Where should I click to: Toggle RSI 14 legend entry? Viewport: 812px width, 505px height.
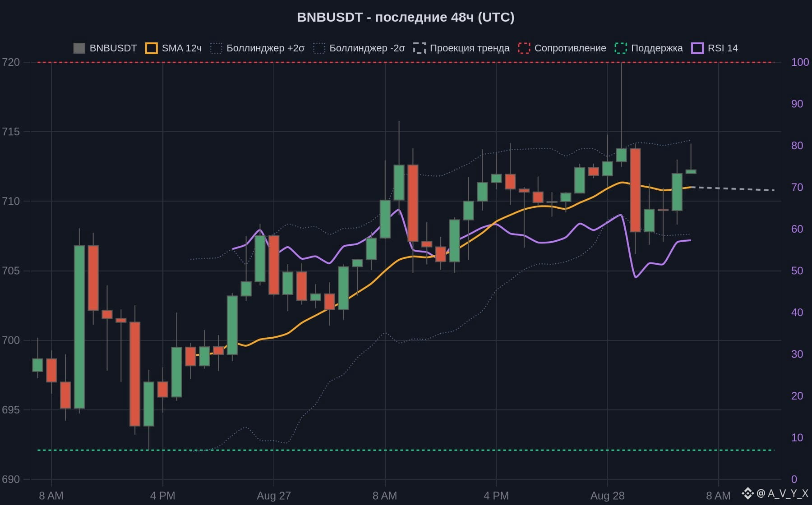715,48
